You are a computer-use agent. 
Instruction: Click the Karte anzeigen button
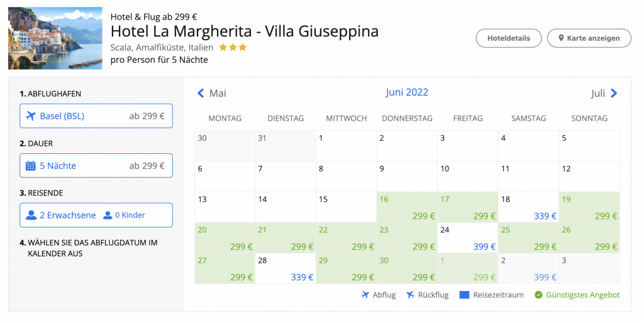click(589, 38)
